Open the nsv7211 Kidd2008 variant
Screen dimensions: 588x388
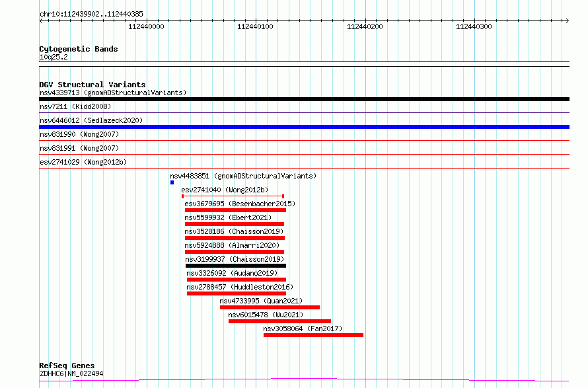[x=75, y=106]
